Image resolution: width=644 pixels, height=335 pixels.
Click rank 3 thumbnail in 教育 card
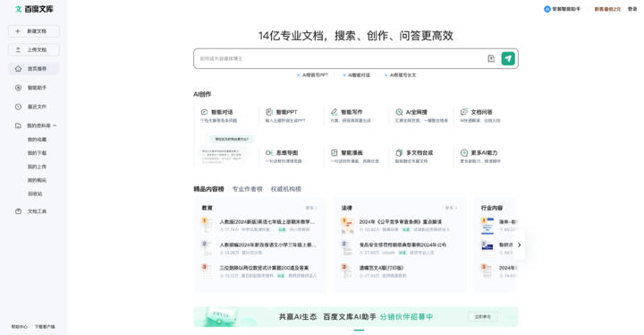point(207,271)
